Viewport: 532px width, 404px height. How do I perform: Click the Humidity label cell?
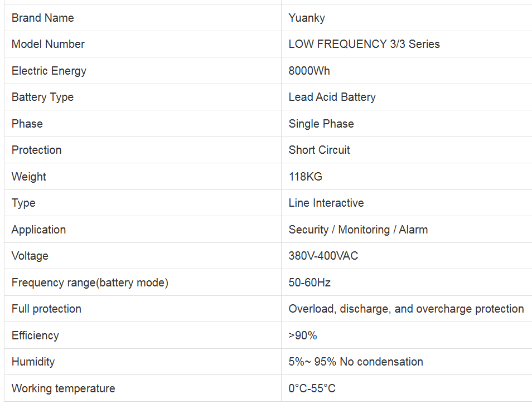[33, 362]
